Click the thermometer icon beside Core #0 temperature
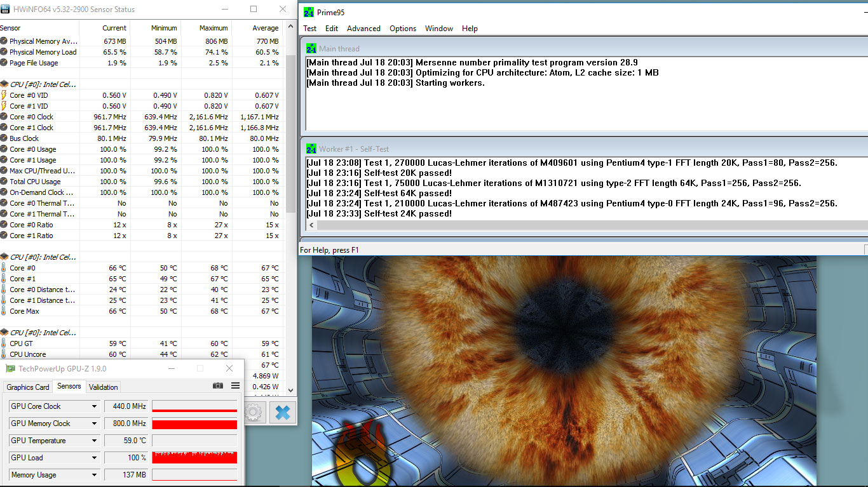868x487 pixels. point(4,268)
